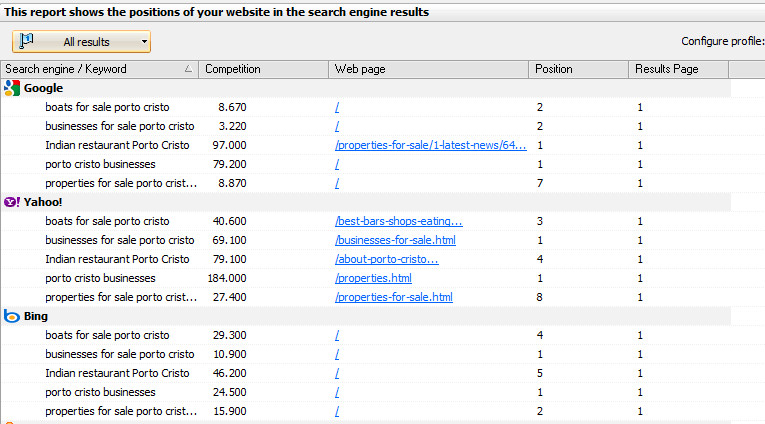
Task: Sort by Search engine / Keyword column
Action: pyautogui.click(x=90, y=69)
